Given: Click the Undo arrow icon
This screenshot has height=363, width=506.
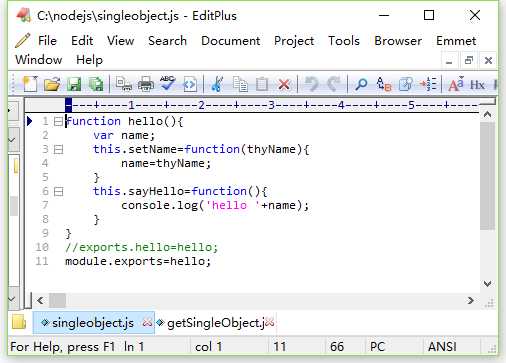Looking at the screenshot, I should point(312,84).
